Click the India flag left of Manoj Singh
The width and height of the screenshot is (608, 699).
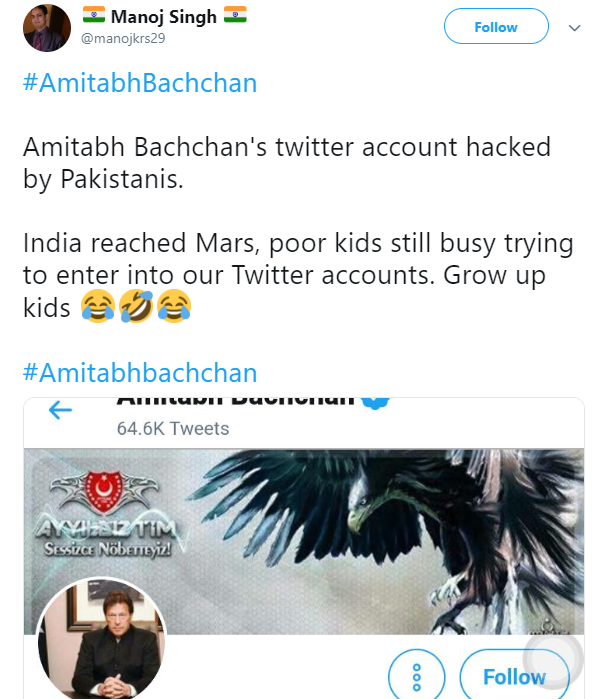[x=94, y=16]
